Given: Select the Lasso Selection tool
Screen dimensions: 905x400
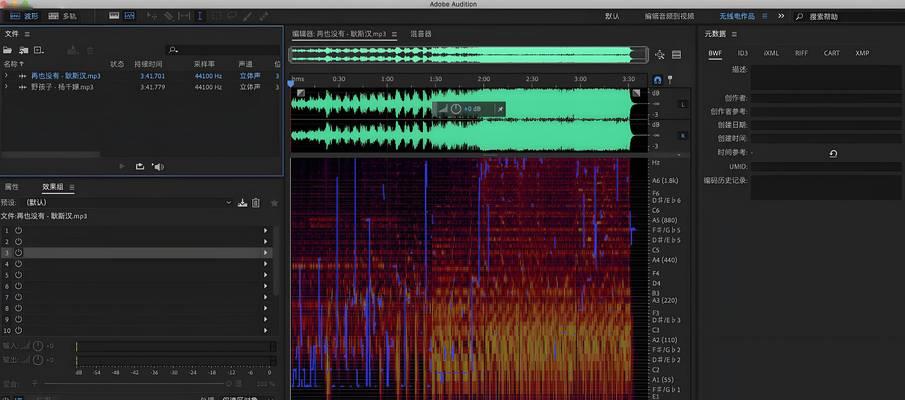Looking at the screenshot, I should [x=231, y=16].
